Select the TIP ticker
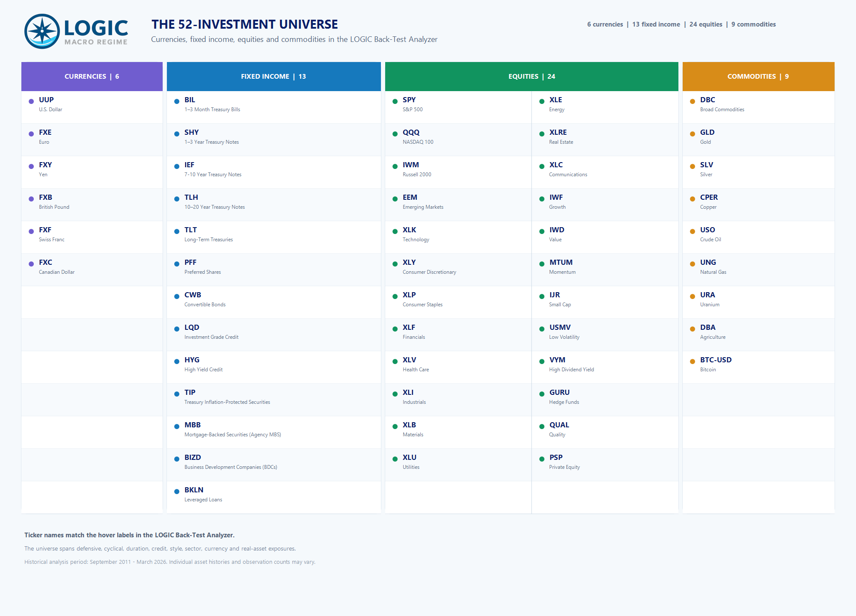The image size is (856, 616). pyautogui.click(x=190, y=393)
